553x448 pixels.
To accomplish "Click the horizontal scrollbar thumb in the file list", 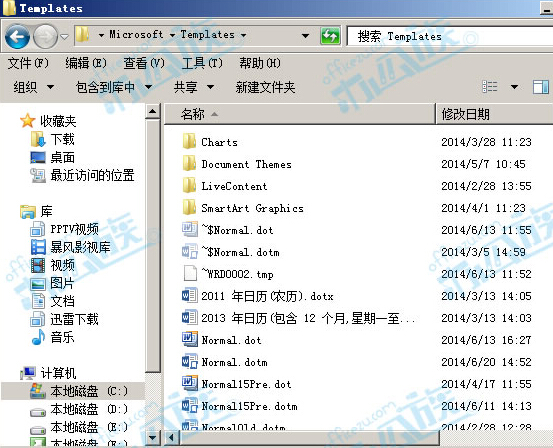I will point(309,437).
